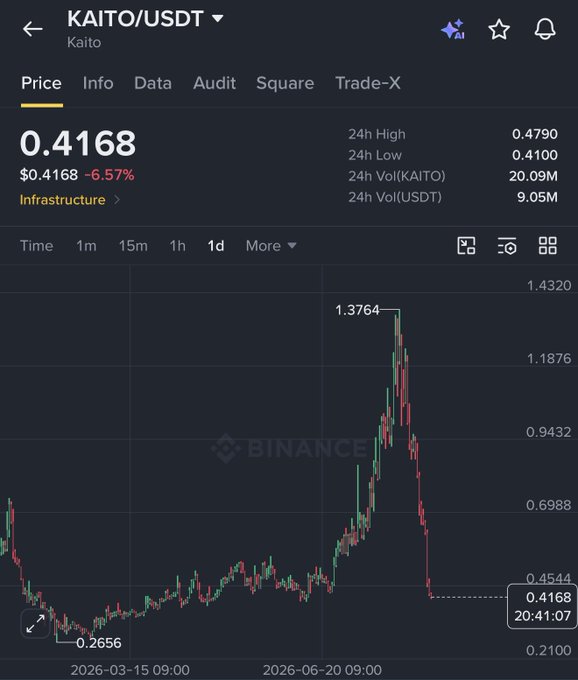
Task: Click the 0.6988 price axis label
Action: pyautogui.click(x=549, y=505)
